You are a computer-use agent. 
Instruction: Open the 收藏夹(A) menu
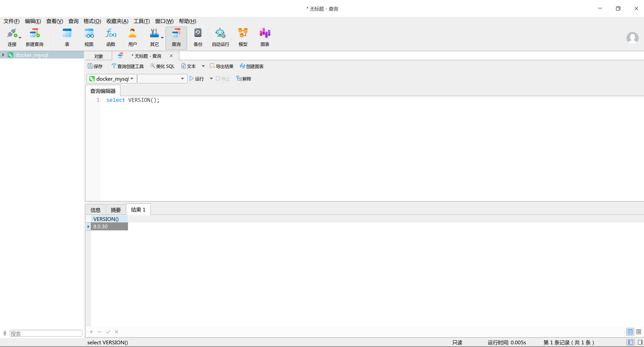tap(118, 21)
